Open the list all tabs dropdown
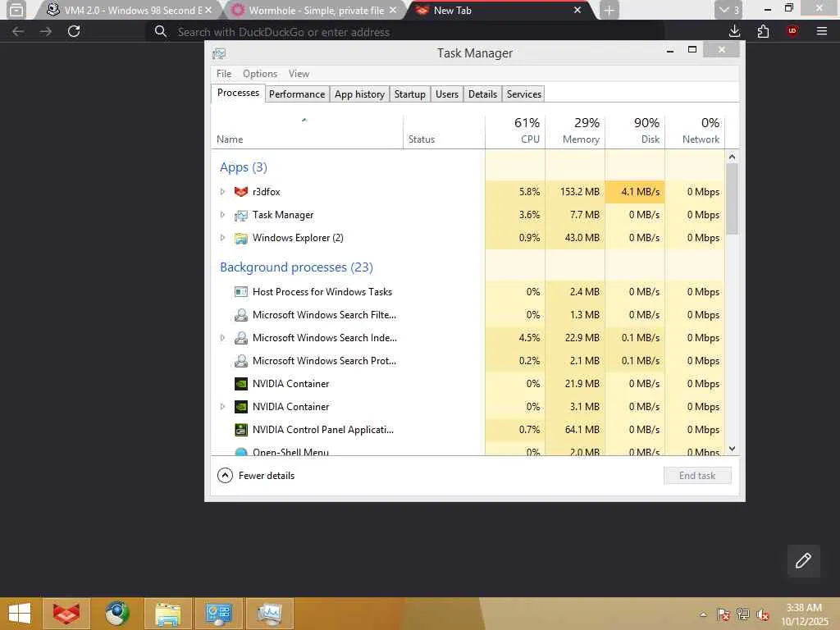 (728, 10)
